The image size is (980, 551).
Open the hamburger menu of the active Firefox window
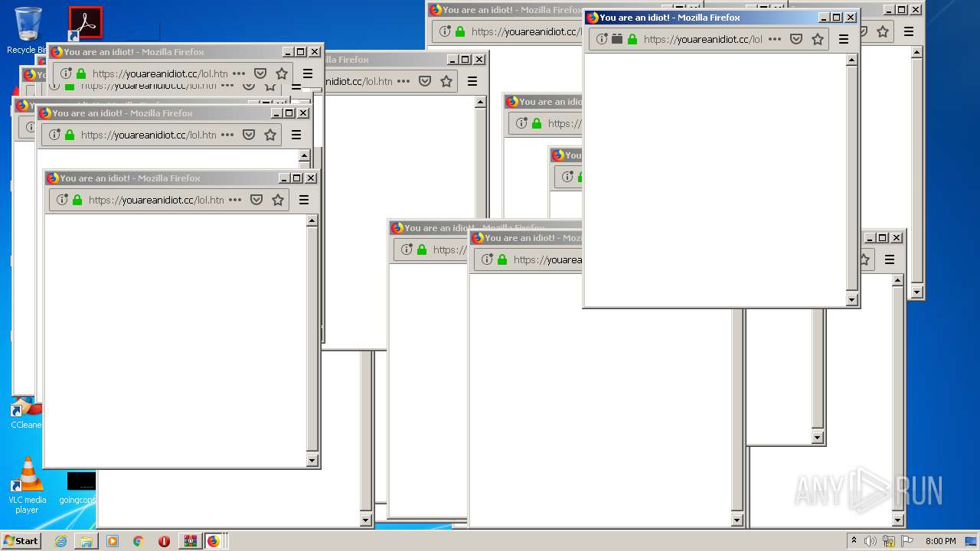point(844,39)
